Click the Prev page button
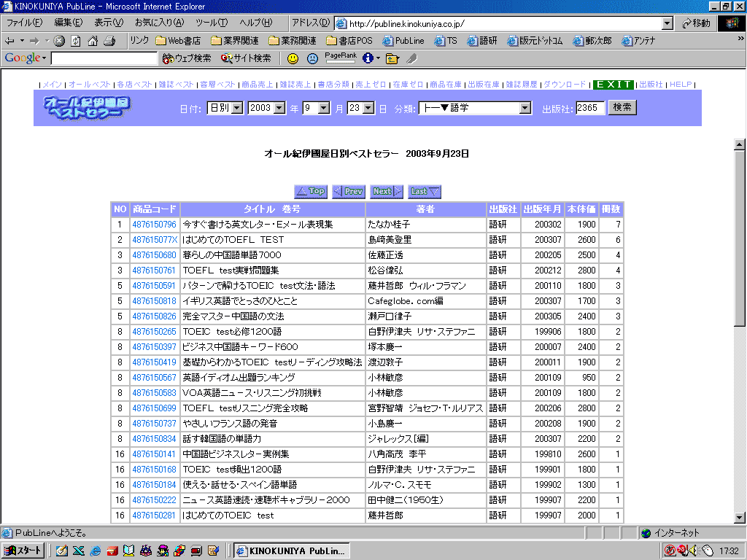This screenshot has height=560, width=747. [349, 192]
